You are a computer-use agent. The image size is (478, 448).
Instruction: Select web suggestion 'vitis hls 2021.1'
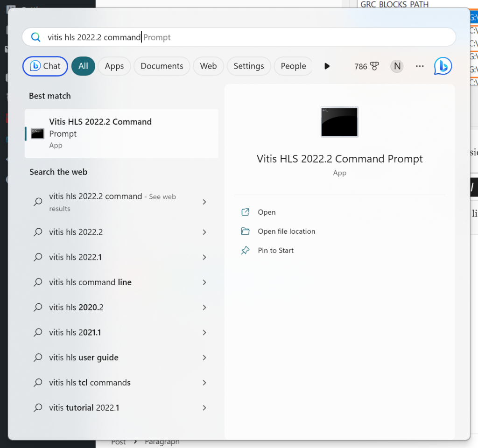click(121, 332)
